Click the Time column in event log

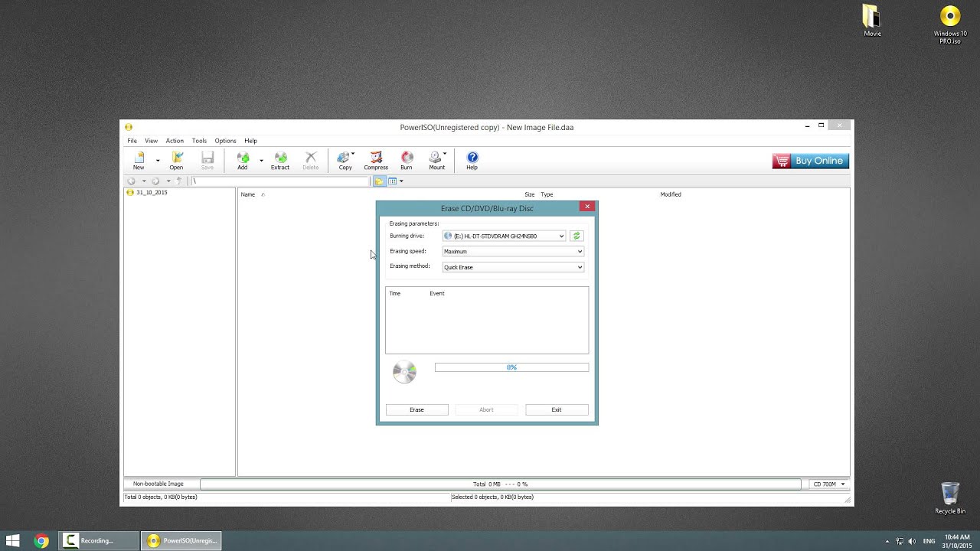coord(395,293)
